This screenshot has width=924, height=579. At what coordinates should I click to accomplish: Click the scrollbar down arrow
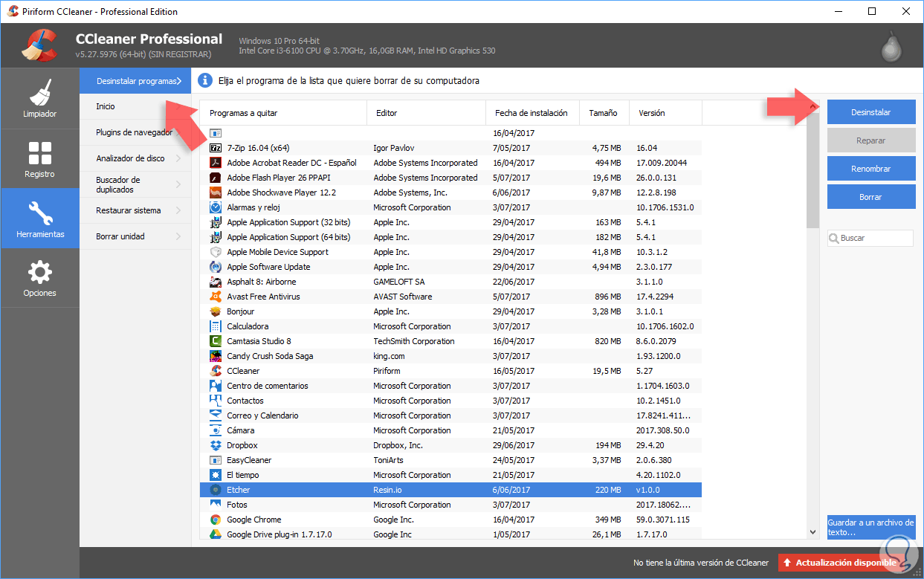(812, 532)
